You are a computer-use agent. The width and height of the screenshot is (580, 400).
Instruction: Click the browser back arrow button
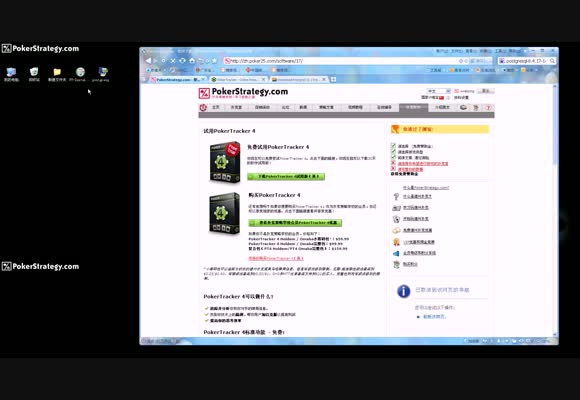(x=148, y=61)
